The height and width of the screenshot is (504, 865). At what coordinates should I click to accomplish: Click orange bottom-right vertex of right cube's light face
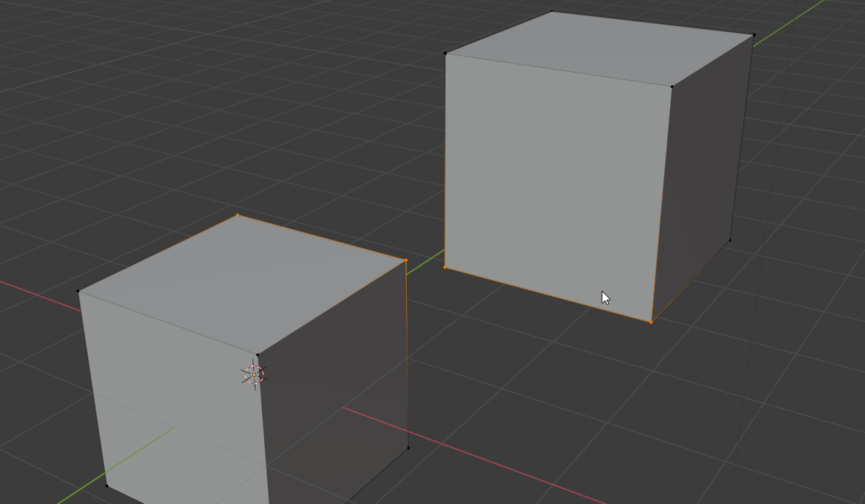click(x=651, y=322)
